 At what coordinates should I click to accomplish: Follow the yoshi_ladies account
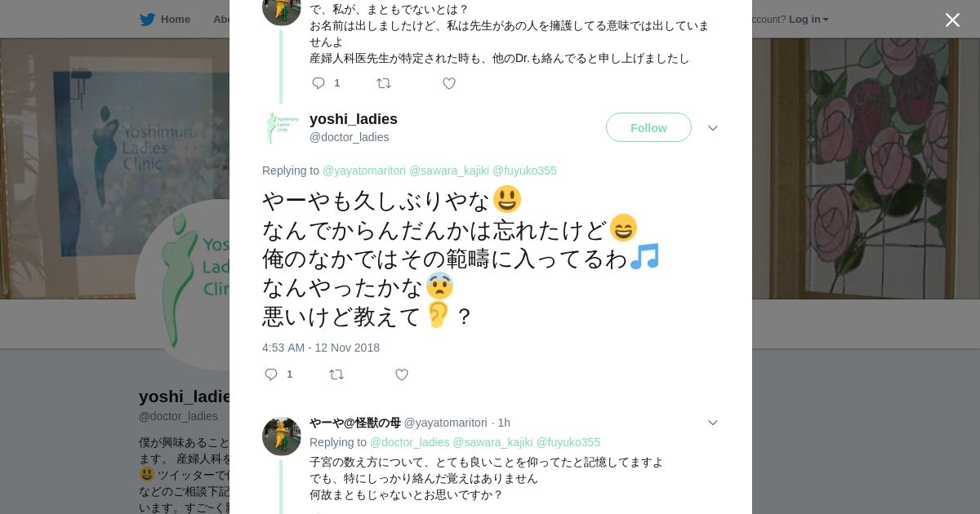(648, 128)
